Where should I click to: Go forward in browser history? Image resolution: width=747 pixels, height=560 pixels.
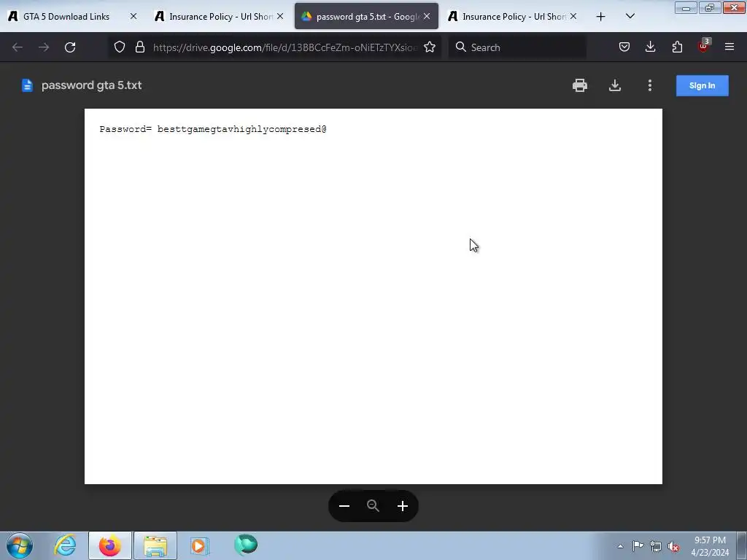[44, 47]
